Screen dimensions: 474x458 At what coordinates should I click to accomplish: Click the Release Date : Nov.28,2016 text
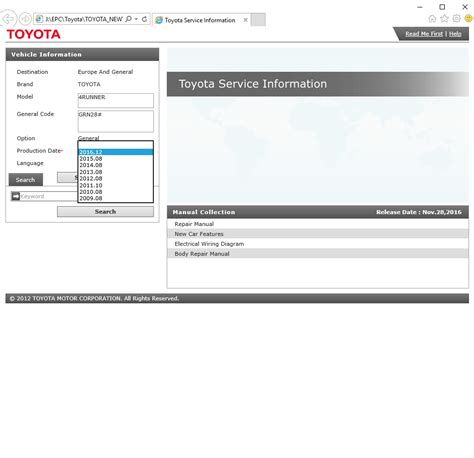tap(419, 212)
